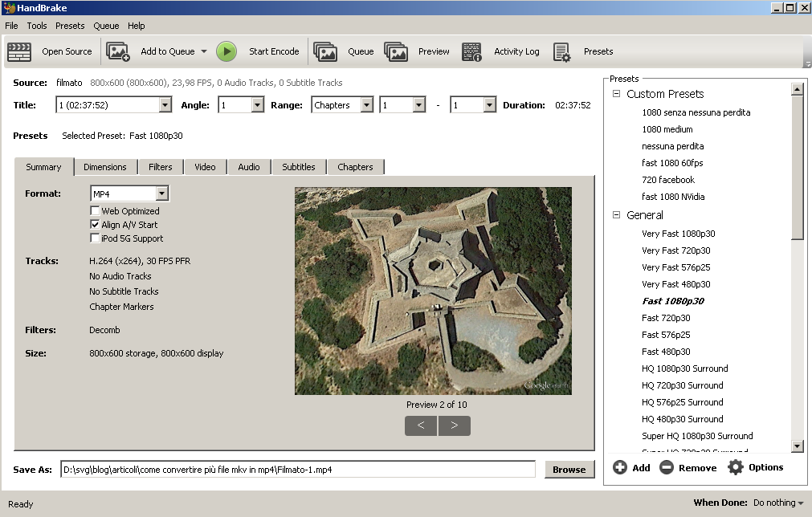Click the minus icon next to Remove preset
Viewport: 812px width, 517px height.
coord(667,467)
